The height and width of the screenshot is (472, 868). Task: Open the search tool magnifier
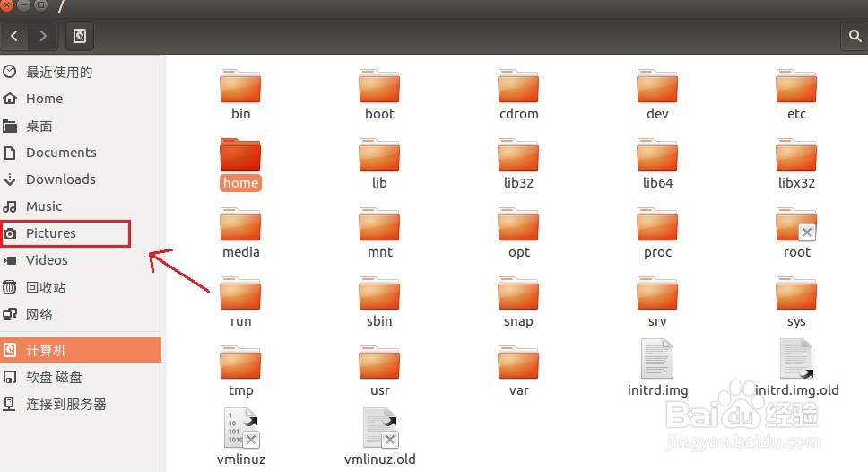coord(855,36)
